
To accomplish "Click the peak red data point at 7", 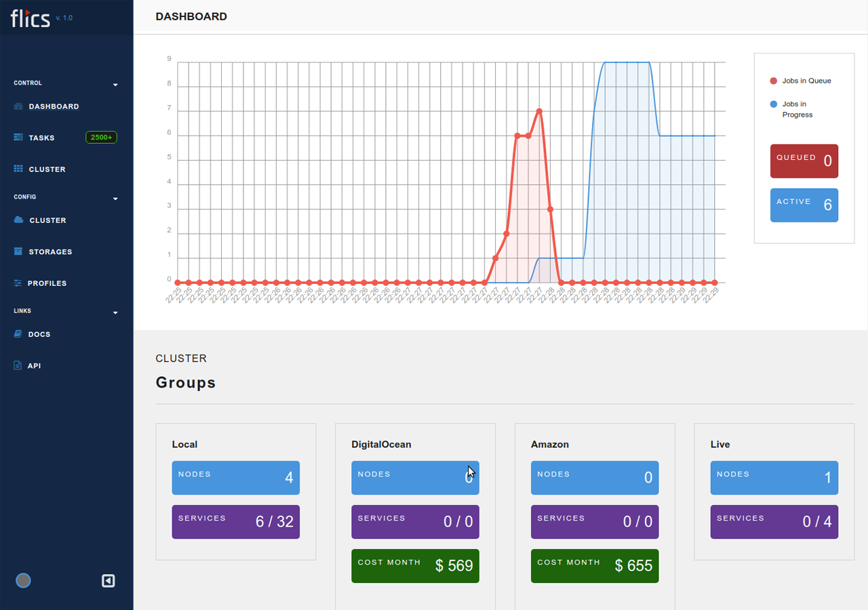I will [539, 111].
